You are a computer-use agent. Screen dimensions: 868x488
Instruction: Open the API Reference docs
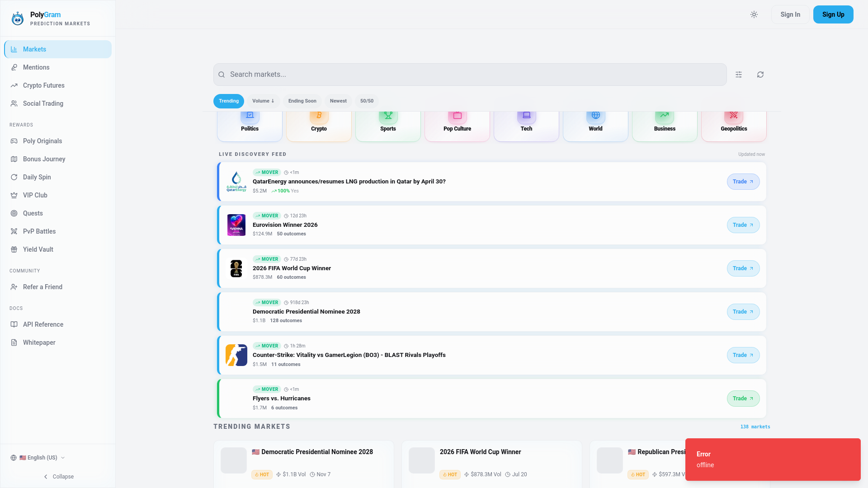click(58, 324)
